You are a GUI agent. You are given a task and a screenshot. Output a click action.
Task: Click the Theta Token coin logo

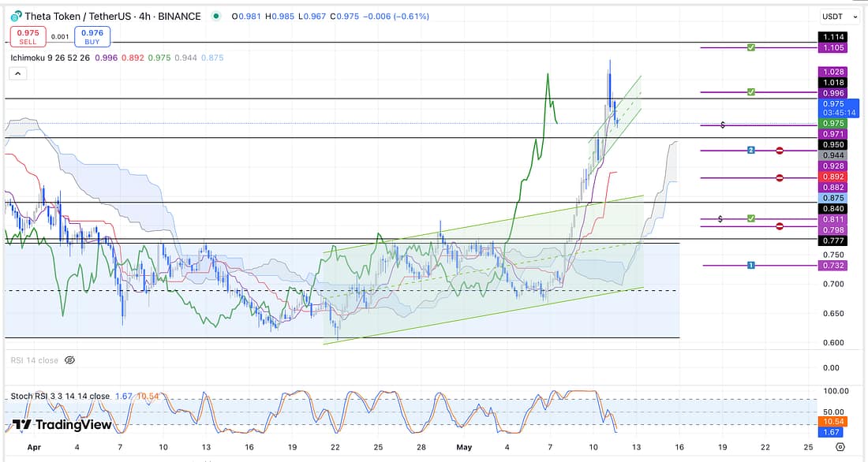tap(15, 16)
